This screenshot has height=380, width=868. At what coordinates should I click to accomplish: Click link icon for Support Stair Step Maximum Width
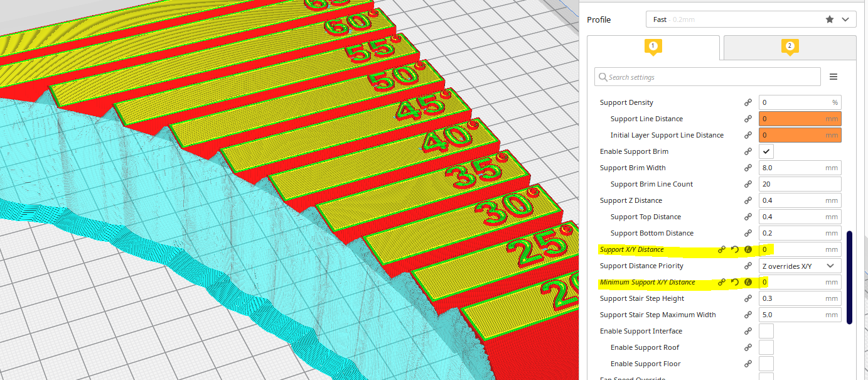(748, 315)
